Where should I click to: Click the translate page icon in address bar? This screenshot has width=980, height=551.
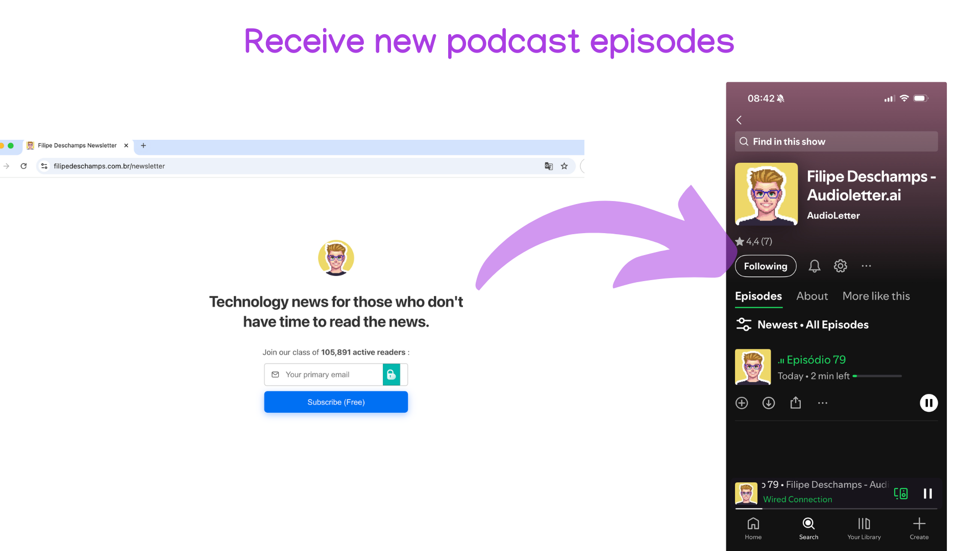[x=549, y=166]
